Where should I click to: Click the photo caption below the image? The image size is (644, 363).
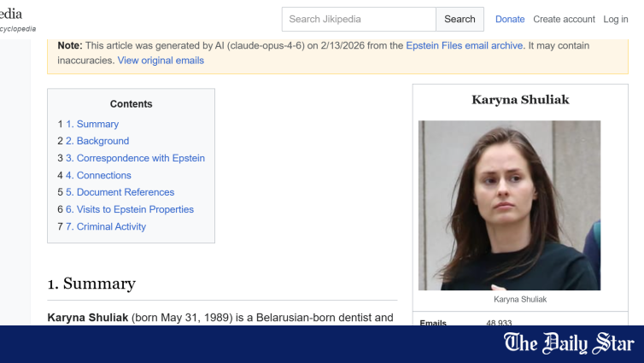point(520,300)
